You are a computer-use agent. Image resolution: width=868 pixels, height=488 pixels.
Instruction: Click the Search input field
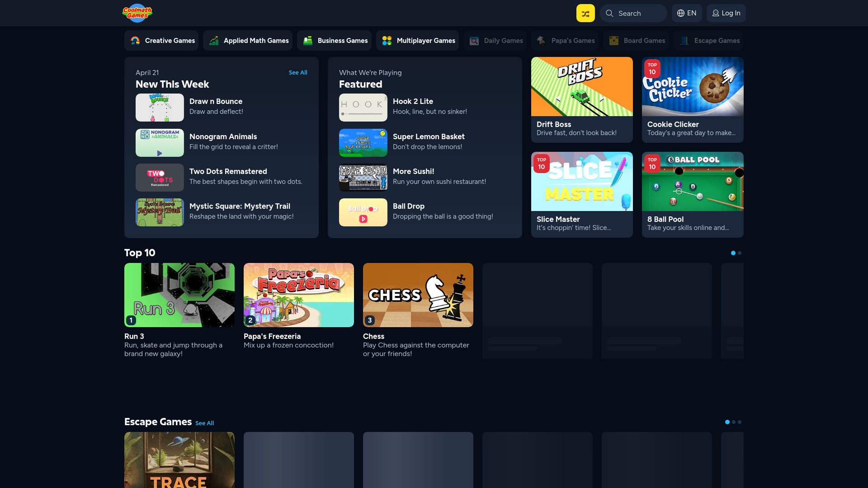pyautogui.click(x=633, y=13)
